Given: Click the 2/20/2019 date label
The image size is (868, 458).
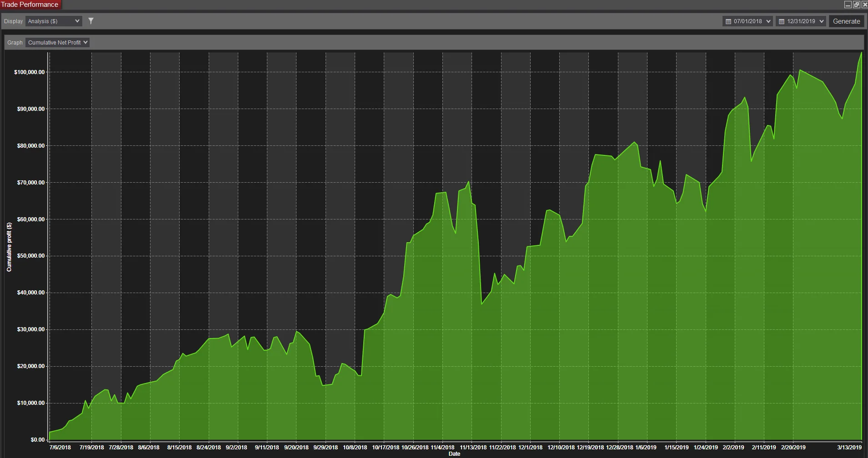Looking at the screenshot, I should tap(793, 448).
